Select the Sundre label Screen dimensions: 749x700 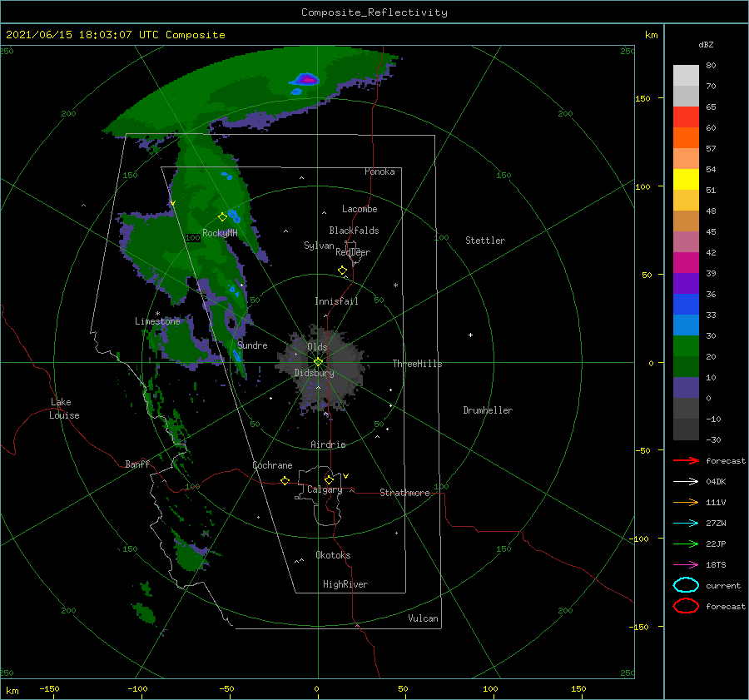click(x=252, y=345)
